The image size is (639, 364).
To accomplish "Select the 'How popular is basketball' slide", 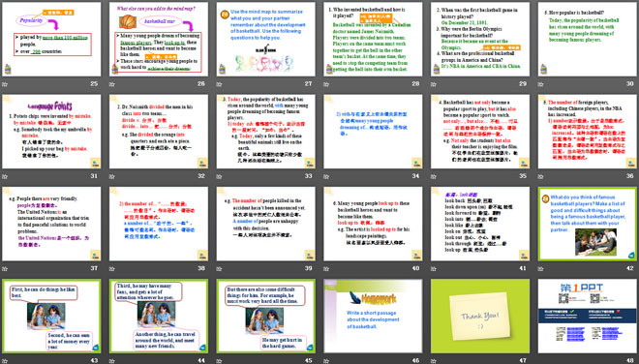I will [588, 39].
